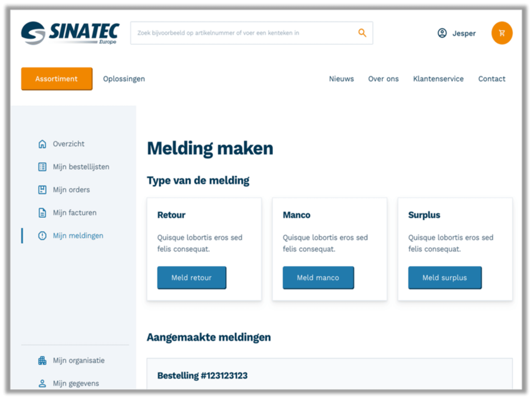
Task: Open Mijn facturen in sidebar
Action: coord(75,213)
